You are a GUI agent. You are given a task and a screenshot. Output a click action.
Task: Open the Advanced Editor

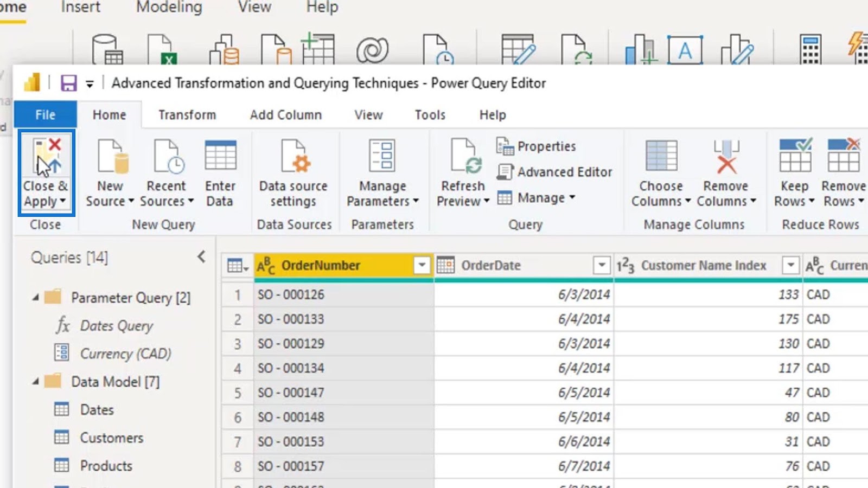[555, 172]
